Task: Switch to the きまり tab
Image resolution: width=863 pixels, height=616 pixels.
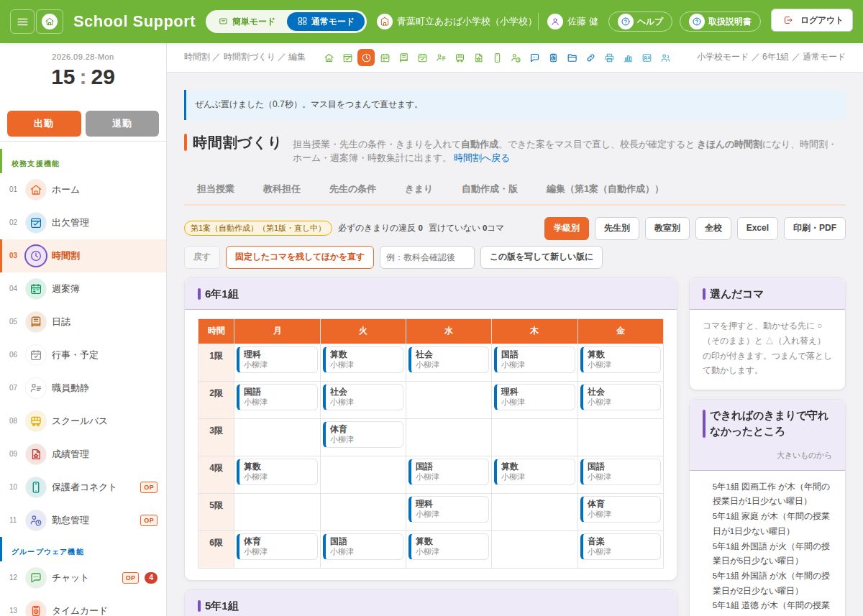Action: [x=419, y=189]
